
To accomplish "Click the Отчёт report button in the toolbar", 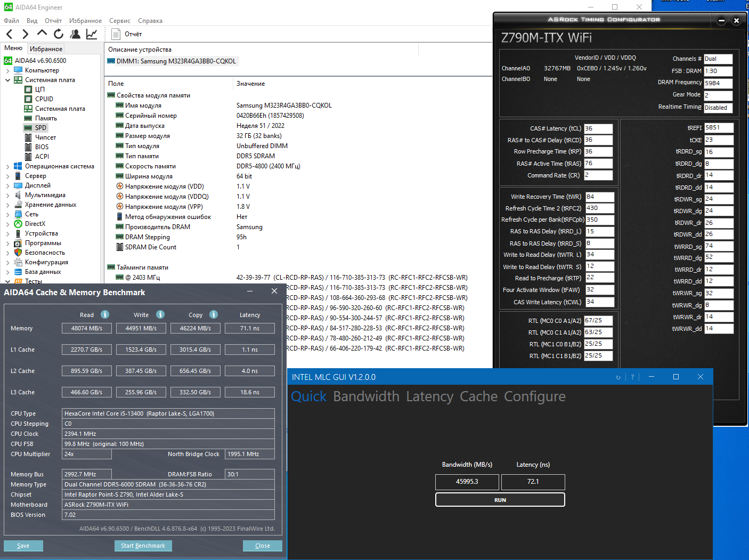I will (127, 34).
